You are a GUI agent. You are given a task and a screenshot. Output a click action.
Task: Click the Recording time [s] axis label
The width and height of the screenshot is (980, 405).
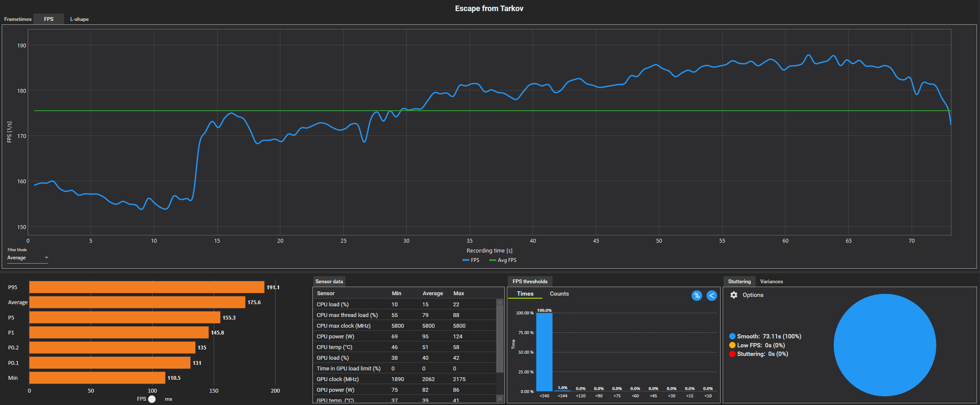(x=489, y=250)
